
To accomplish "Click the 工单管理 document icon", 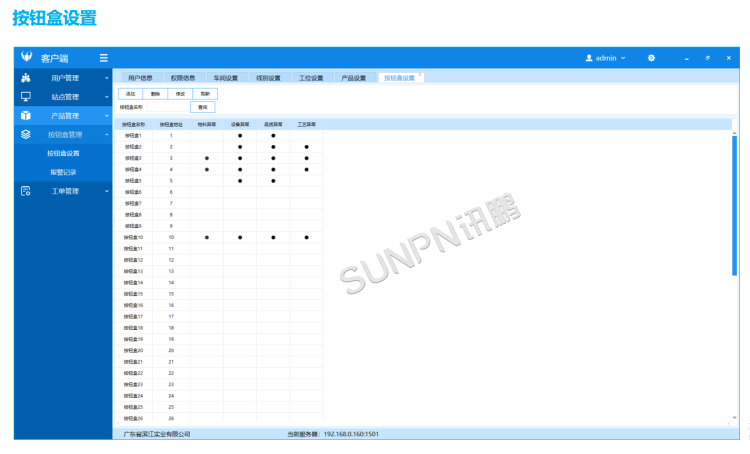I will [x=26, y=190].
